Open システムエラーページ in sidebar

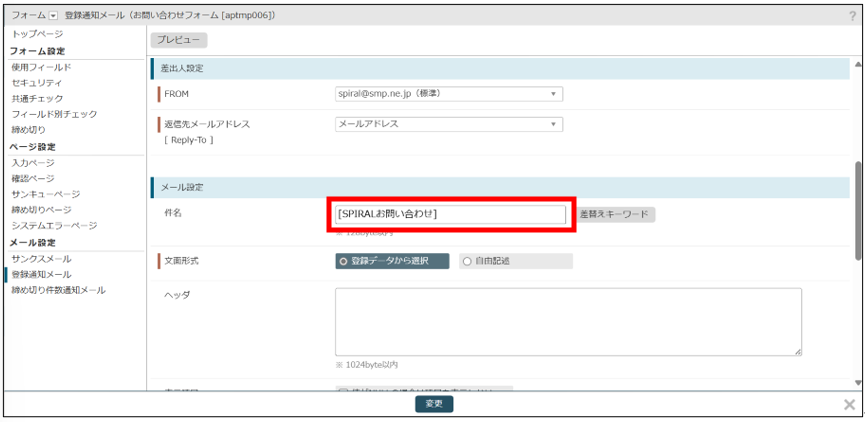coord(54,225)
